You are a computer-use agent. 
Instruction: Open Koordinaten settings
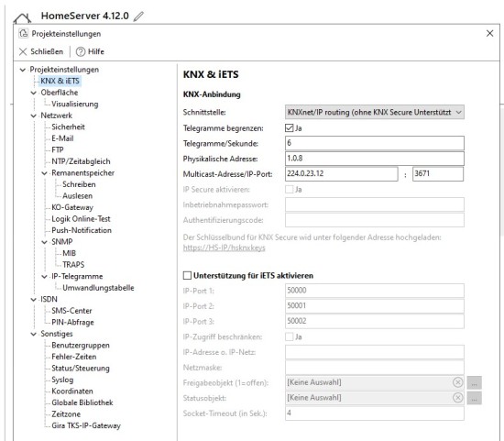coord(72,391)
